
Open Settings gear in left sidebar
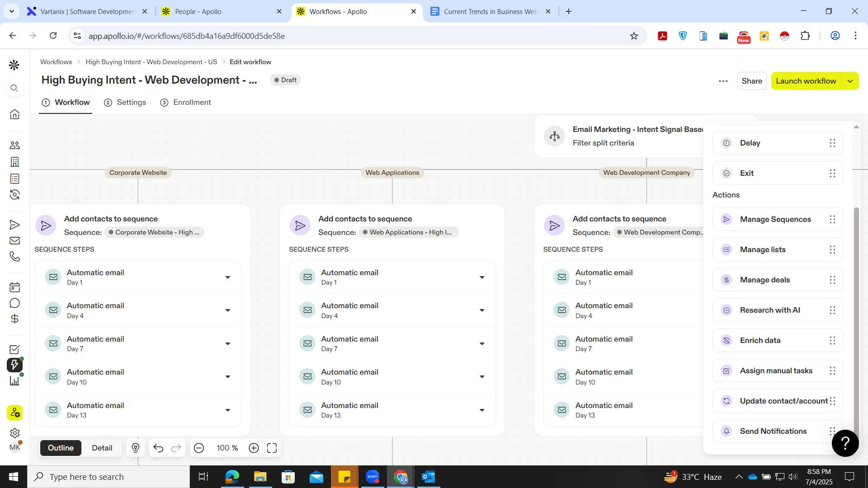(x=14, y=433)
